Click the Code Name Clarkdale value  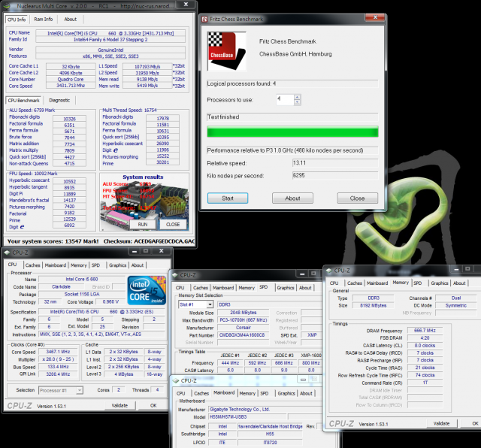(61, 286)
